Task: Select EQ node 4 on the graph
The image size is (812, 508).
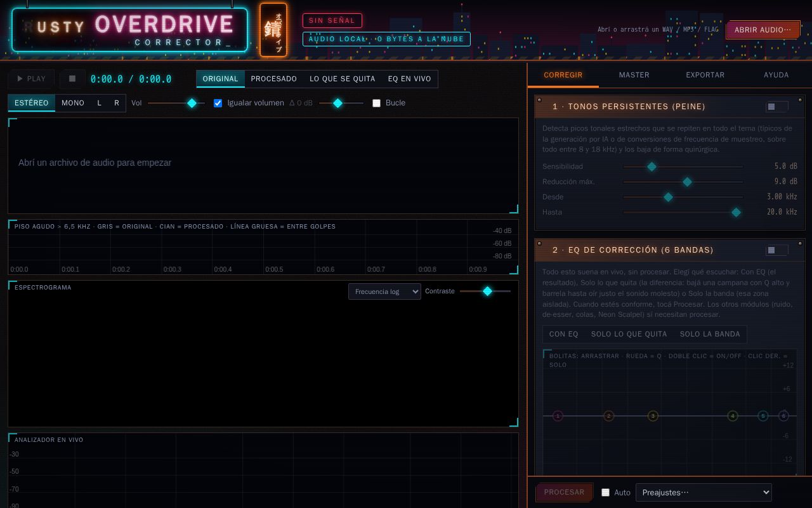Action: pyautogui.click(x=733, y=416)
